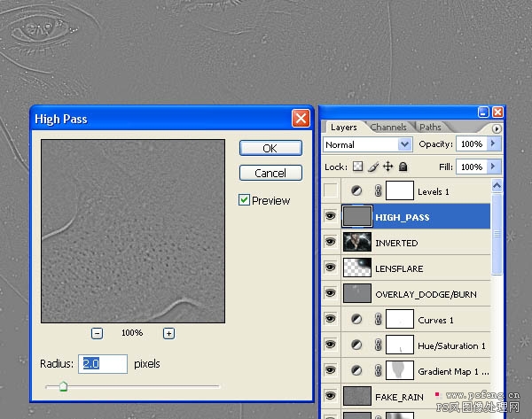Hide the INVERTED layer
The image size is (532, 419).
(331, 242)
